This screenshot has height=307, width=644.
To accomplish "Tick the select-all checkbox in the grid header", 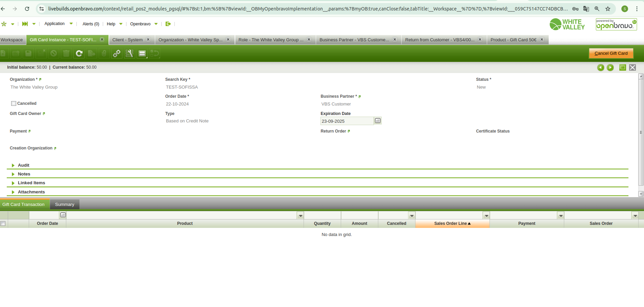I will pyautogui.click(x=3, y=223).
